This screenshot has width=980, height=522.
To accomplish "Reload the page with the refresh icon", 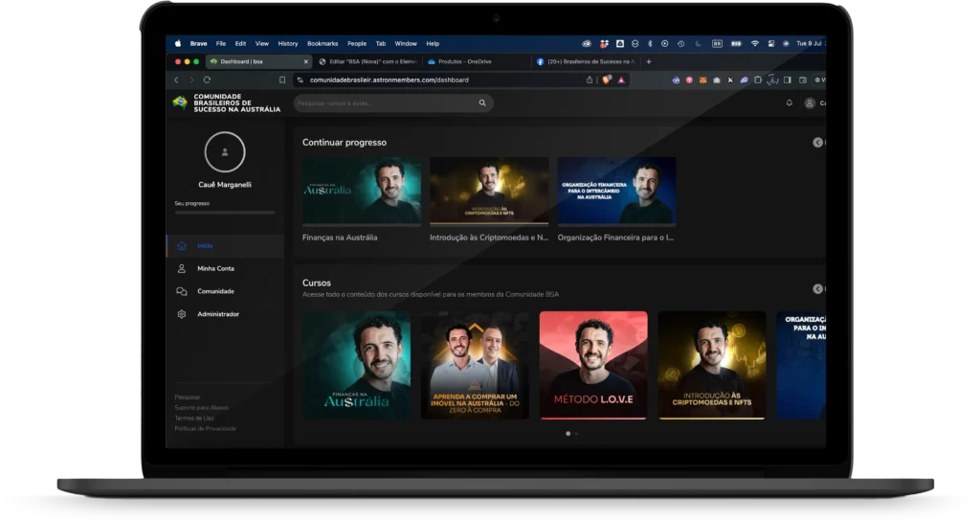I will click(x=207, y=80).
